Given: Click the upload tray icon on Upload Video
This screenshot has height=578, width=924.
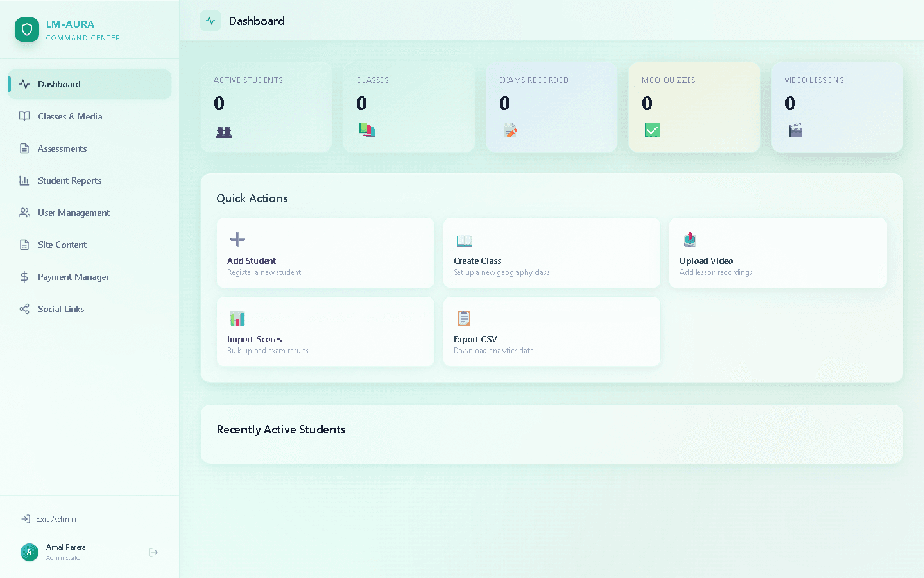Looking at the screenshot, I should click(690, 240).
